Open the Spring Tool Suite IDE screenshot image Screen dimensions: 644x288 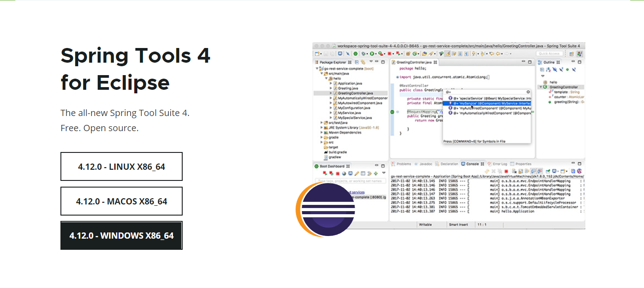tap(449, 136)
